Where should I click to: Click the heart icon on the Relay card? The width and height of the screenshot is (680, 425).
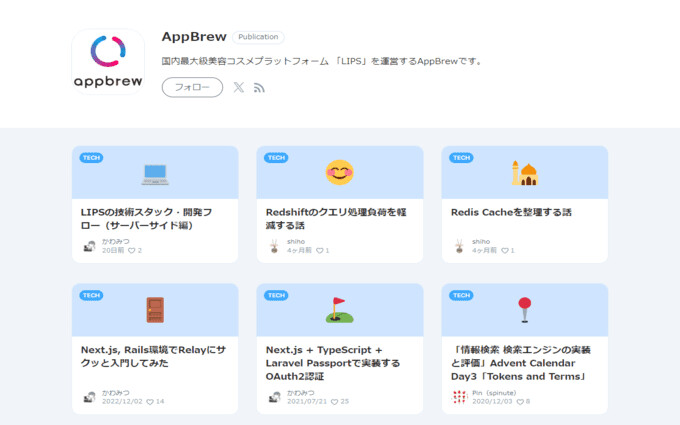point(150,402)
